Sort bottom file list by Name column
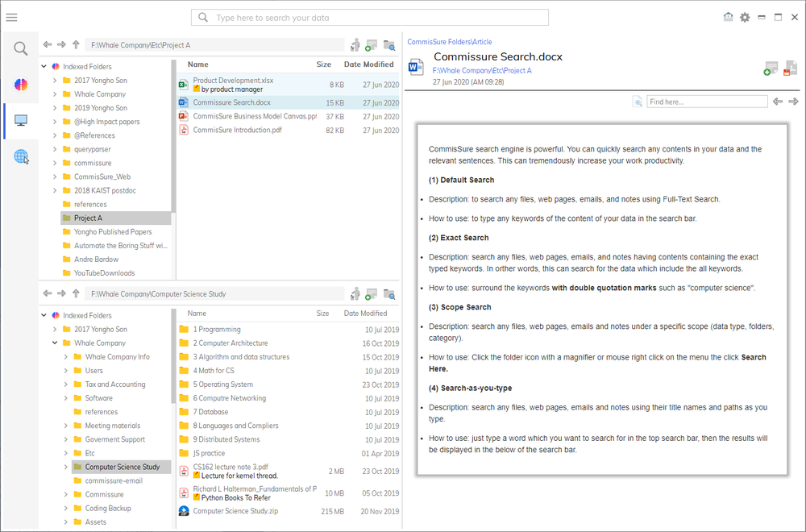This screenshot has width=806, height=532. click(197, 313)
